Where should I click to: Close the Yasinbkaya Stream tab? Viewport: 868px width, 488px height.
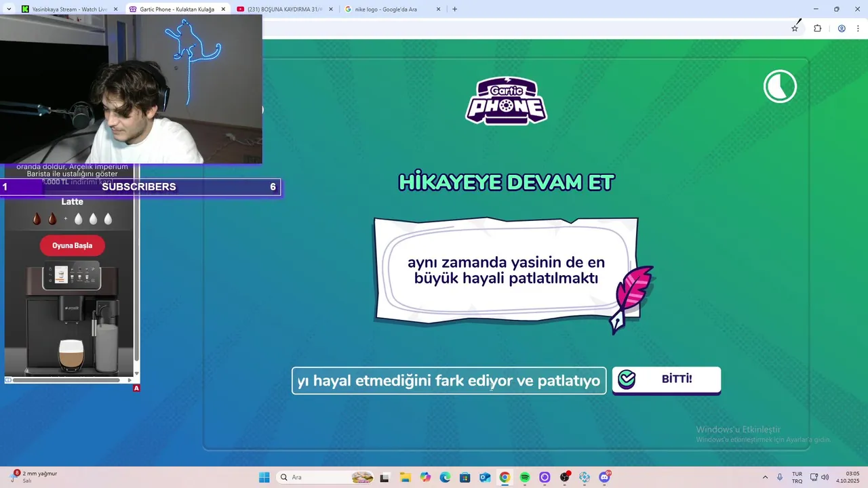pyautogui.click(x=115, y=9)
